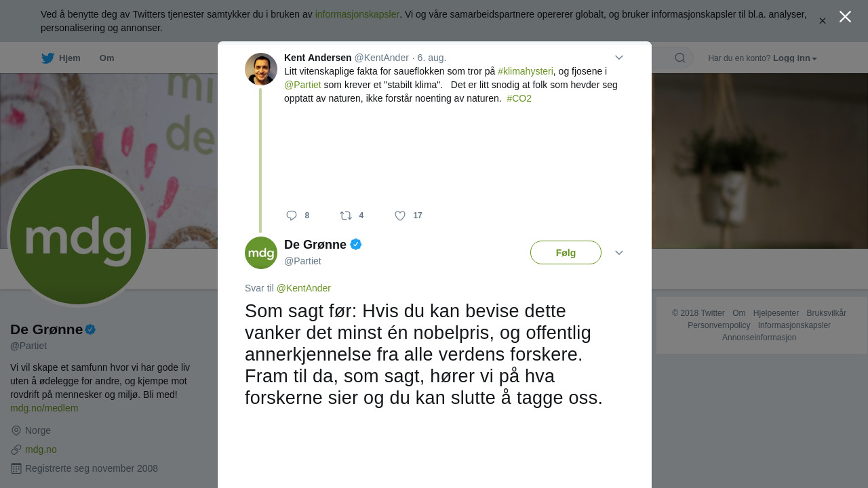Dismiss the cookie notice small X
The width and height of the screenshot is (868, 488).
click(x=823, y=21)
